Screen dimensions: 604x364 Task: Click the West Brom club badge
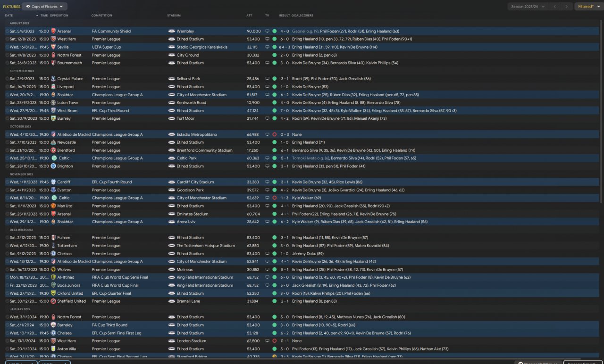pos(54,110)
